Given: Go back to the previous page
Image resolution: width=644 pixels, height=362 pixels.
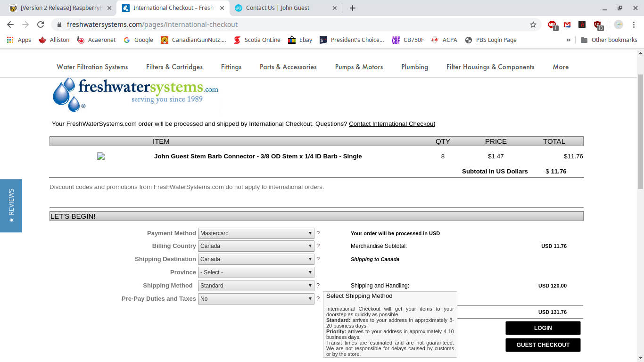Looking at the screenshot, I should (x=10, y=25).
